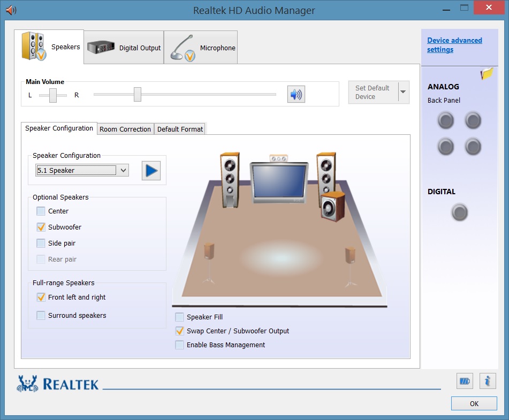The width and height of the screenshot is (509, 420).
Task: Click the rear right surround speaker
Action: (350, 267)
